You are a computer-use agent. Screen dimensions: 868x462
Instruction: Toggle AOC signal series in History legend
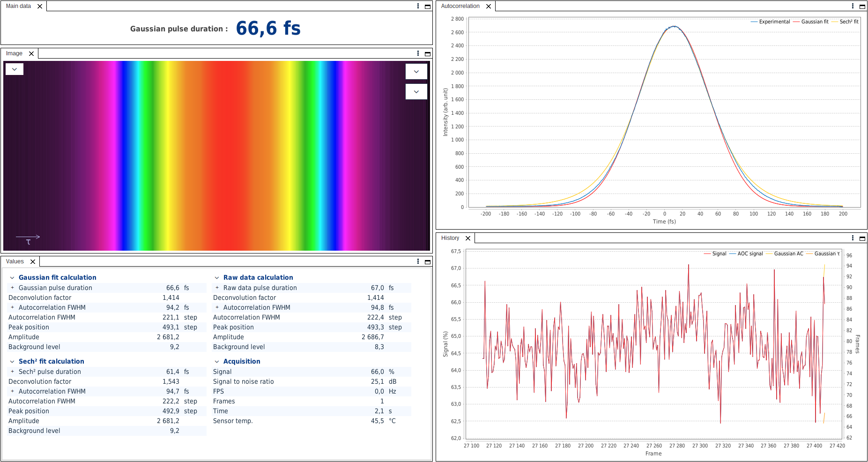(750, 254)
